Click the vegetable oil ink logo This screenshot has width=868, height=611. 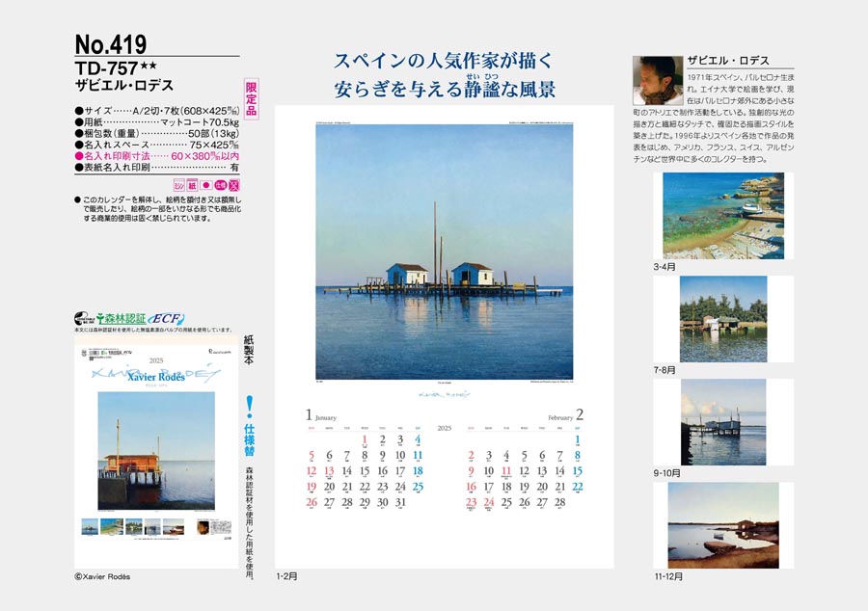[x=84, y=318]
